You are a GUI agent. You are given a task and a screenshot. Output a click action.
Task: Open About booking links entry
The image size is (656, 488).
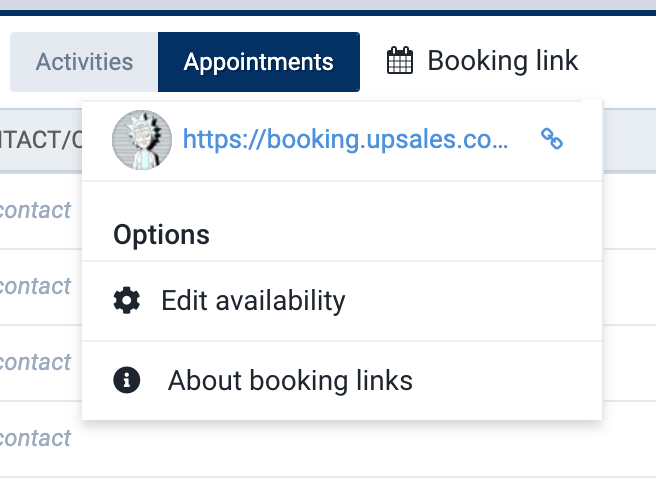pos(342,380)
